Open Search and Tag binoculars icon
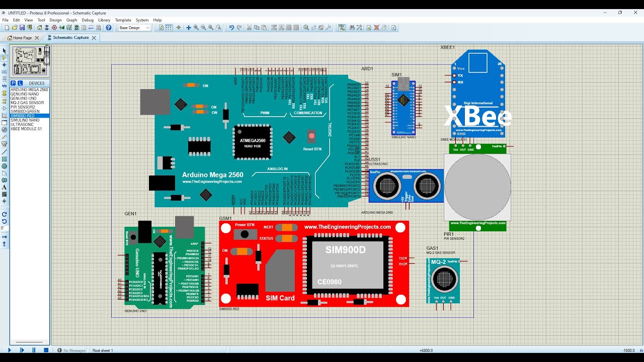Viewport: 644px width, 362px height. tap(352, 28)
